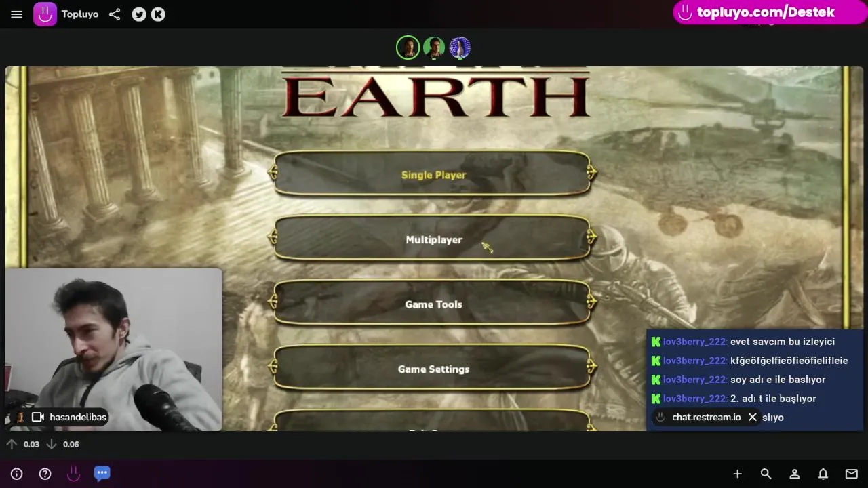Click the gibberish message 'kfğeöfğelfieöfieöfielifleie'
868x488 pixels.
pyautogui.click(x=789, y=361)
